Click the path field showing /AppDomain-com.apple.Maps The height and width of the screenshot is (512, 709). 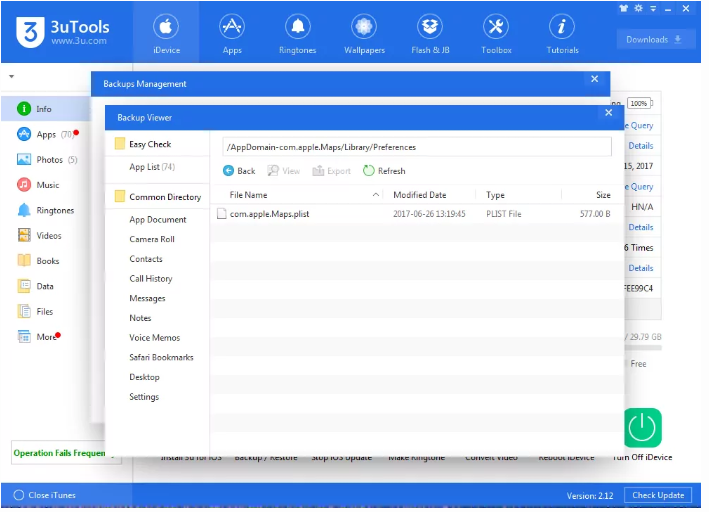[417, 147]
